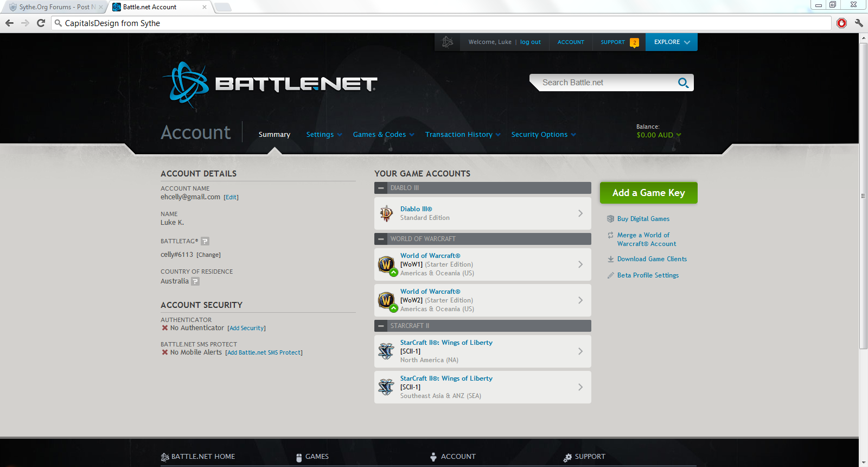Click the footer Support icon
868x467 pixels.
567,457
